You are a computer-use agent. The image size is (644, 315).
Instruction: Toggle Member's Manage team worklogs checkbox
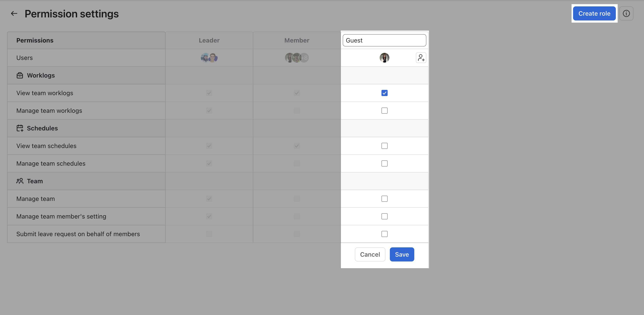[x=297, y=111]
